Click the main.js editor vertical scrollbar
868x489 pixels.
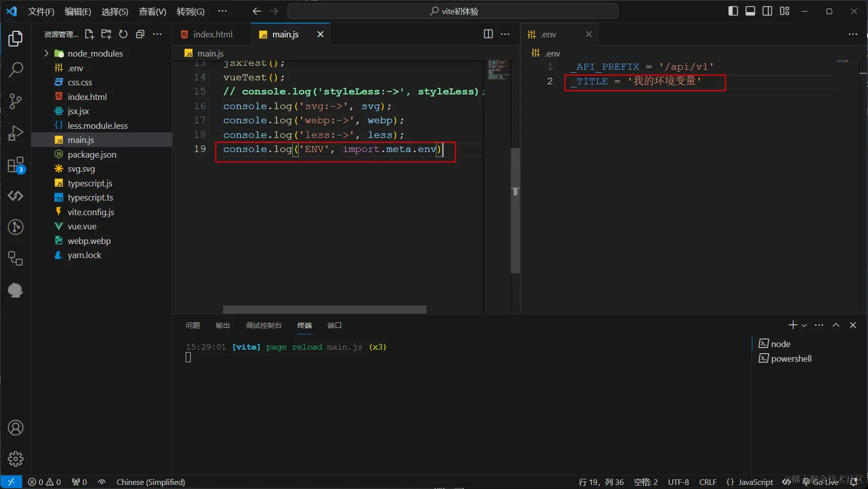point(515,210)
